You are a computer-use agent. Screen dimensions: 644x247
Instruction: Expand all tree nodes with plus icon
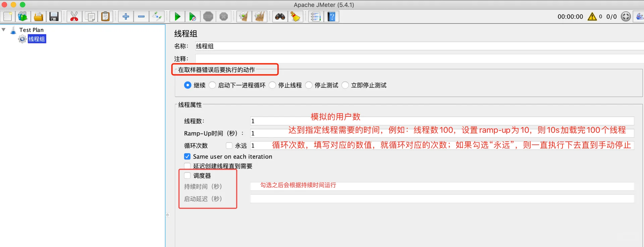(126, 16)
